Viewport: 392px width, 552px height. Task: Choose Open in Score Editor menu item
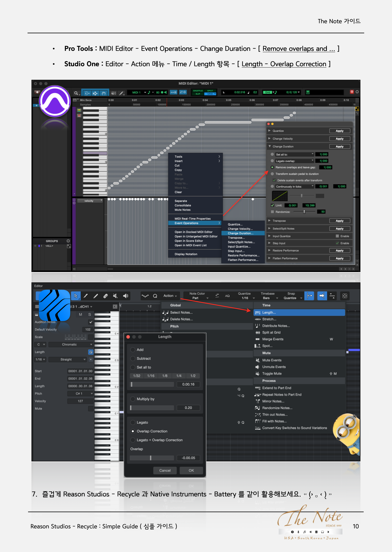[189, 241]
